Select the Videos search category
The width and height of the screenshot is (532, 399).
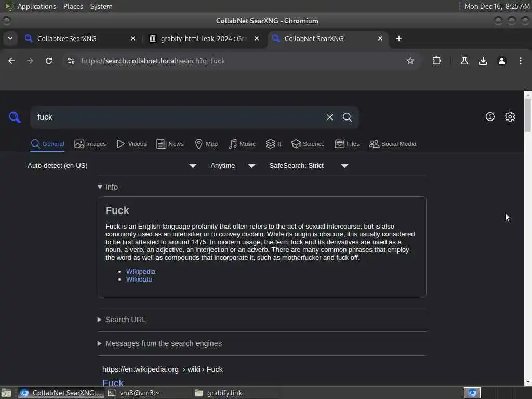coord(131,144)
